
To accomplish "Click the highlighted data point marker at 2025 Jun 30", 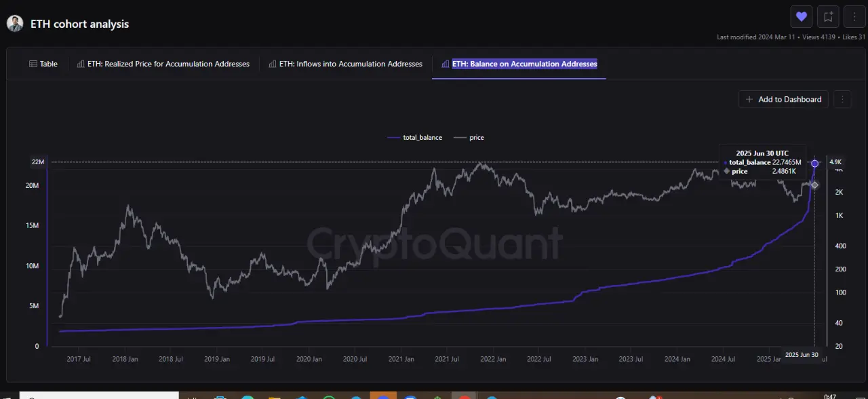I will 814,163.
